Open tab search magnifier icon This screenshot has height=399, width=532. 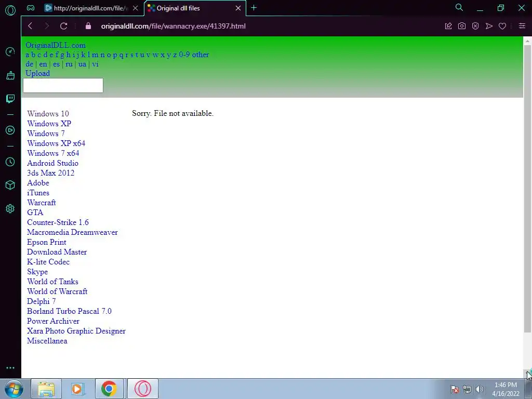pyautogui.click(x=459, y=7)
